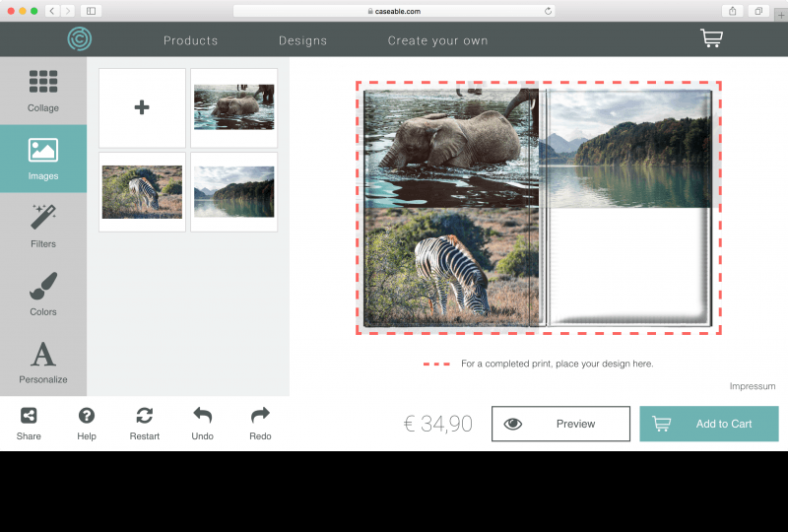Add a new image with plus tile
Screen dimensions: 788x532
click(142, 107)
